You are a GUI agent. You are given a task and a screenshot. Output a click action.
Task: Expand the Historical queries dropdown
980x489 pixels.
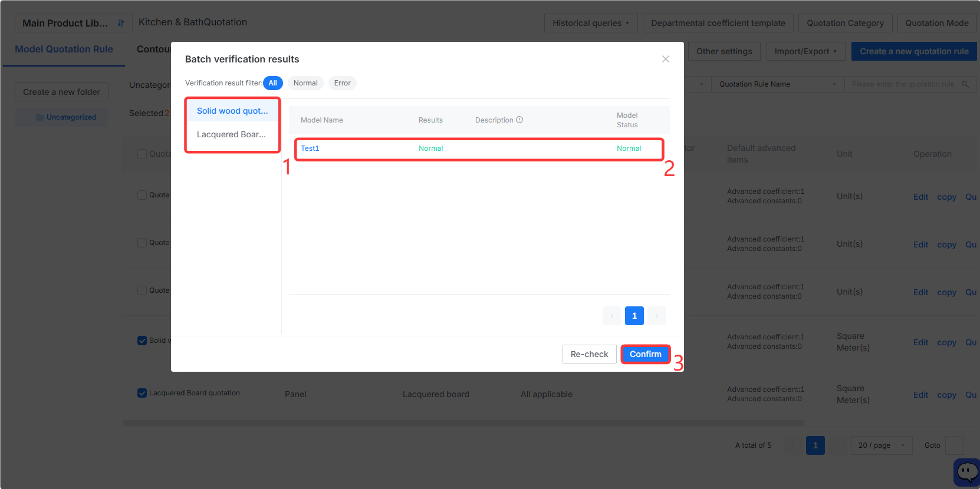point(591,23)
